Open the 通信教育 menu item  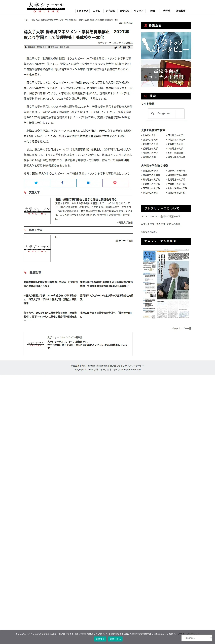[181, 11]
